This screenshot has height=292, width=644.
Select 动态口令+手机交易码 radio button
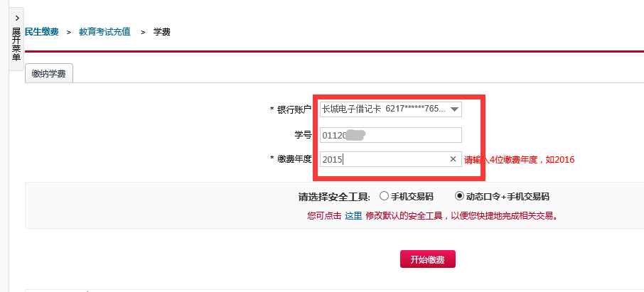coord(459,196)
